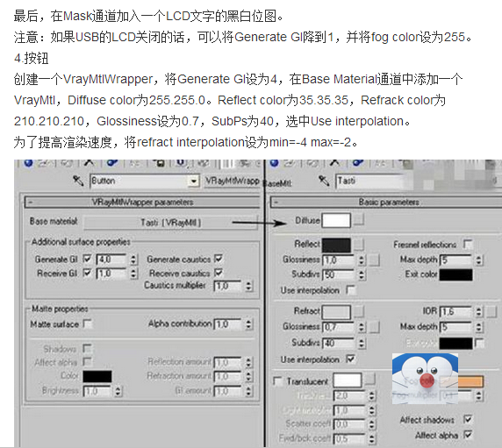Viewport: 502px width, 448px height.
Task: Adjust the Generate GI spinner arrows
Action: pyautogui.click(x=133, y=260)
